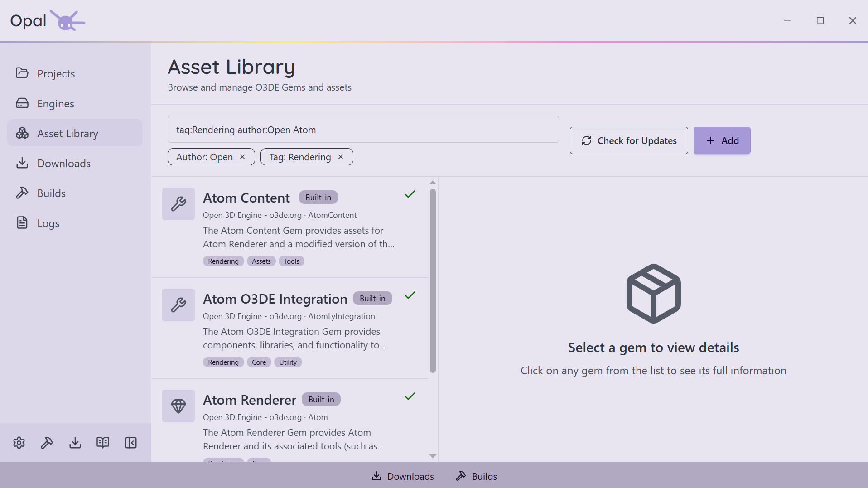Screen dimensions: 868x488
Task: Click the download icon in sidebar footer
Action: coord(75,443)
